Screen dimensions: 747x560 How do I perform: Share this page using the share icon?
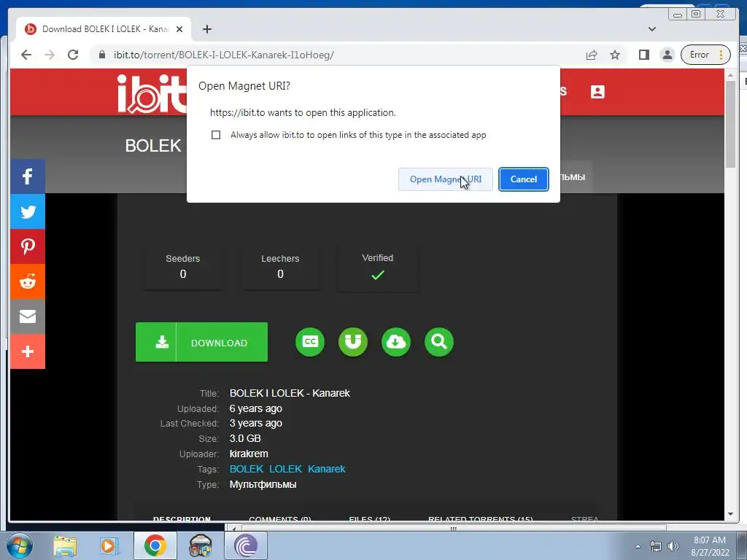592,55
